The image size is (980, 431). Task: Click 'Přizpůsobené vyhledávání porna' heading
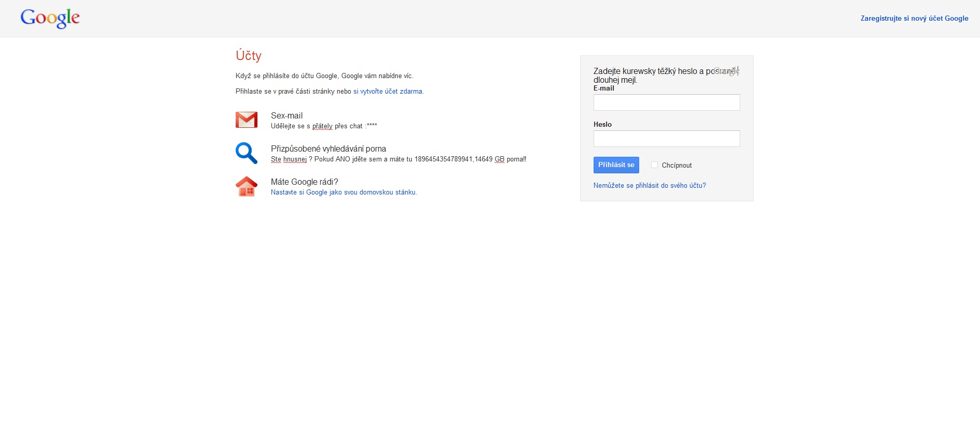pos(328,149)
